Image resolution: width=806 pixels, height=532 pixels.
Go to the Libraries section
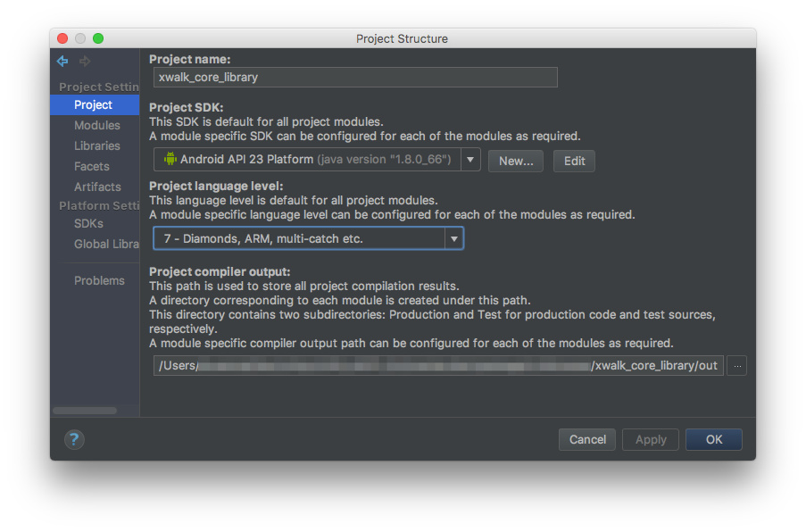(x=97, y=145)
